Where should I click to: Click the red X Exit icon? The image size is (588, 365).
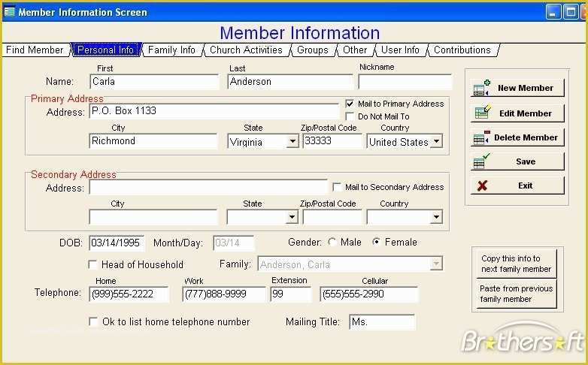[x=482, y=186]
